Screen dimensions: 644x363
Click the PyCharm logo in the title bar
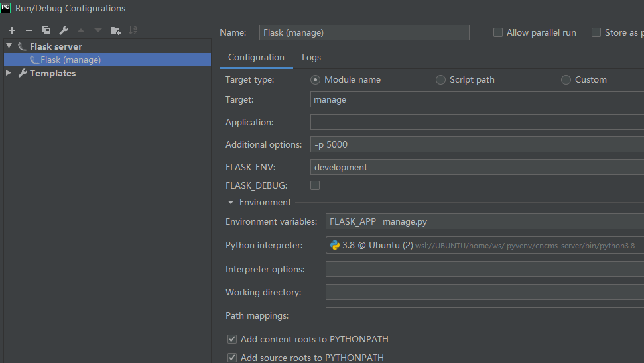(5, 8)
